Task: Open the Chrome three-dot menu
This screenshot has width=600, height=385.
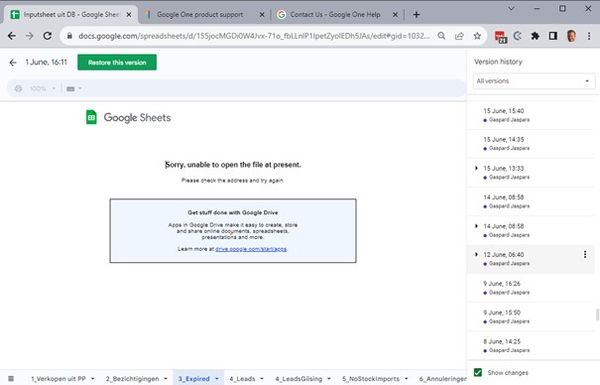Action: (589, 36)
